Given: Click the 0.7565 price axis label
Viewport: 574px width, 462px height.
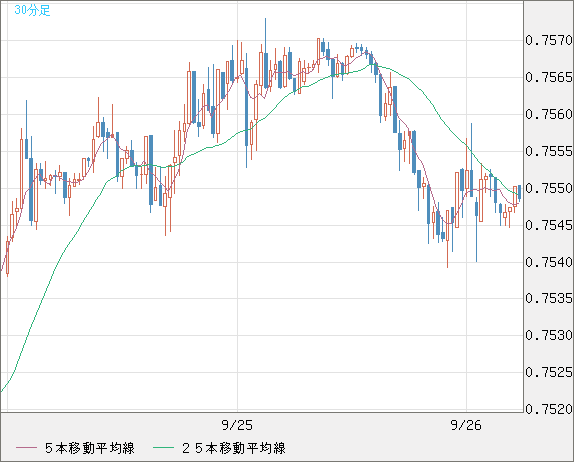Looking at the screenshot, I should click(549, 77).
